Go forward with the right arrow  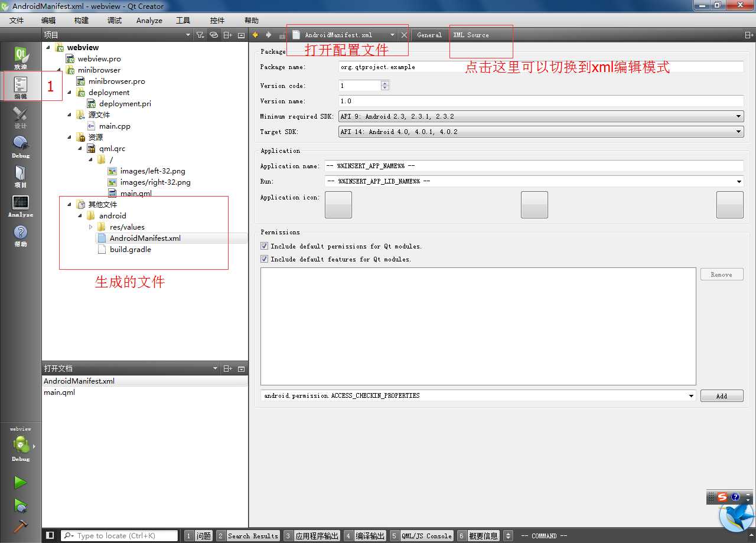pyautogui.click(x=269, y=35)
